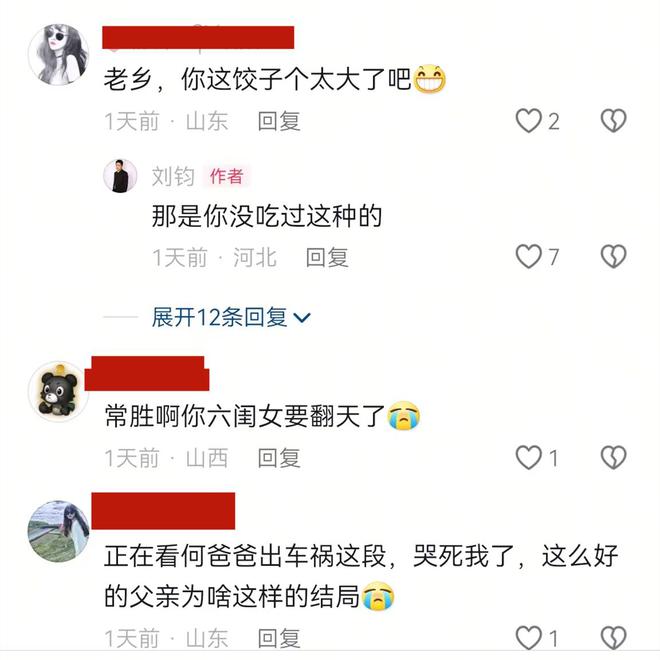Reply to the bottom 山东 comment

(279, 639)
